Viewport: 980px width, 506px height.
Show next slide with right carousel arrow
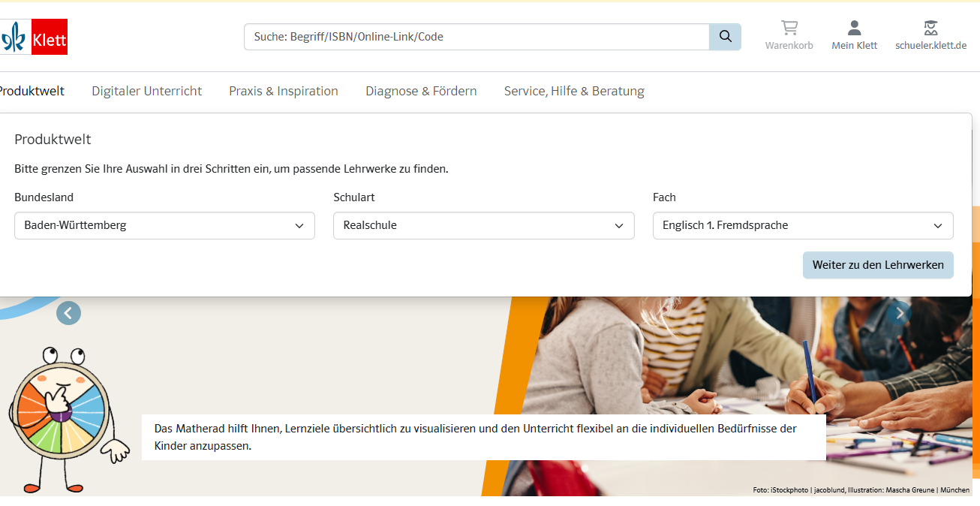899,313
